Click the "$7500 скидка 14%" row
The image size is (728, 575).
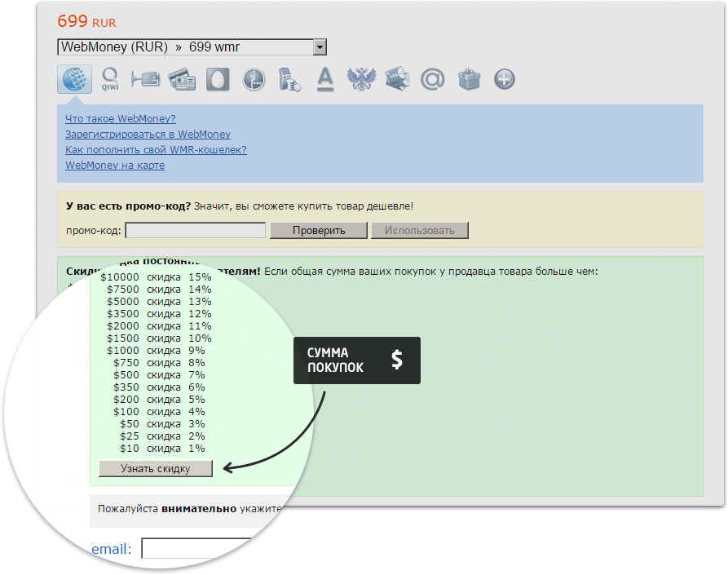coord(159,290)
